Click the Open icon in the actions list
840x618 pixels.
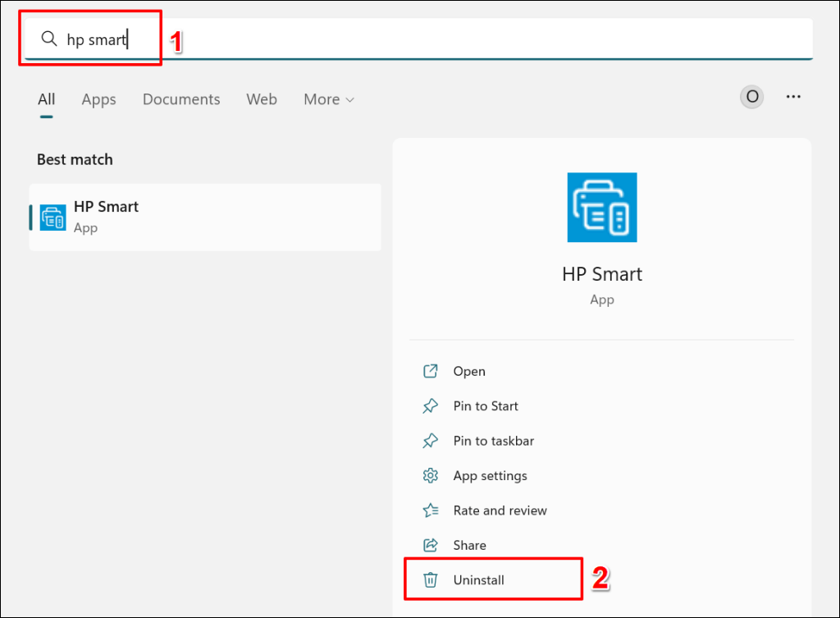[430, 371]
